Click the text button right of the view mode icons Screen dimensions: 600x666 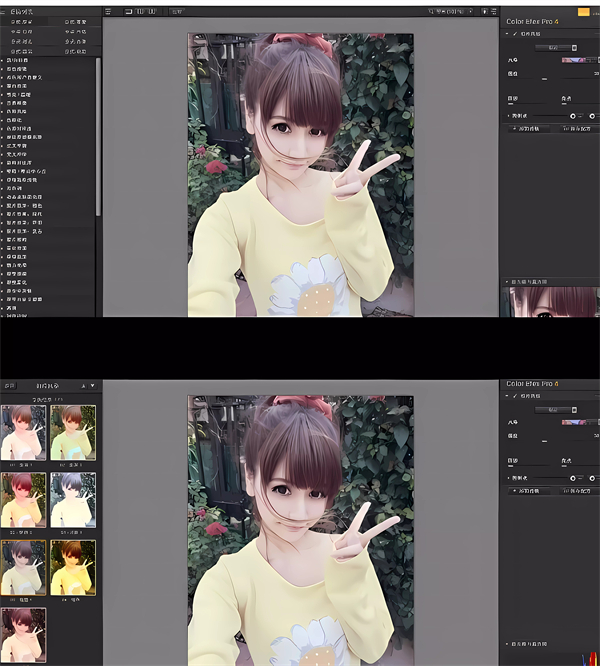pyautogui.click(x=177, y=11)
